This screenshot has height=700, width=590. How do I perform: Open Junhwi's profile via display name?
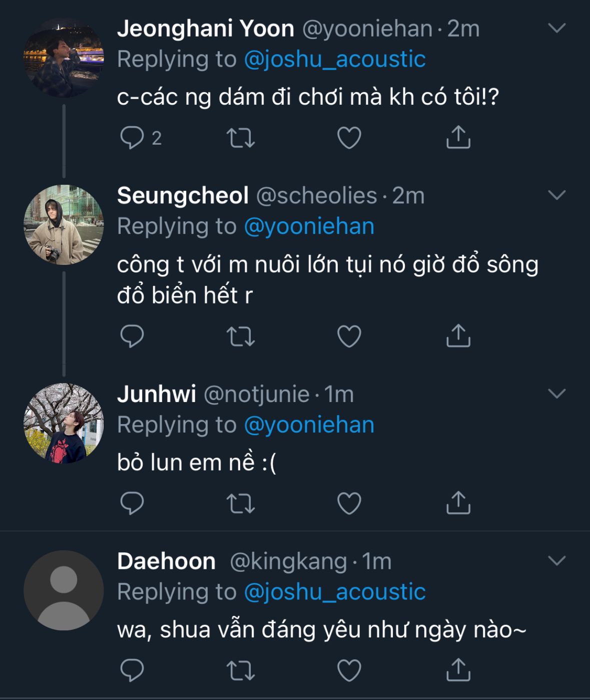[x=156, y=394]
